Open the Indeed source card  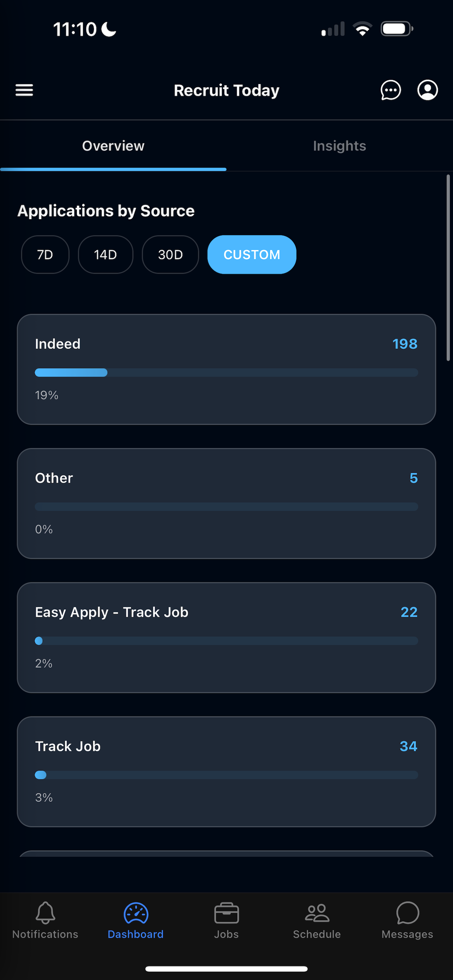pos(226,369)
